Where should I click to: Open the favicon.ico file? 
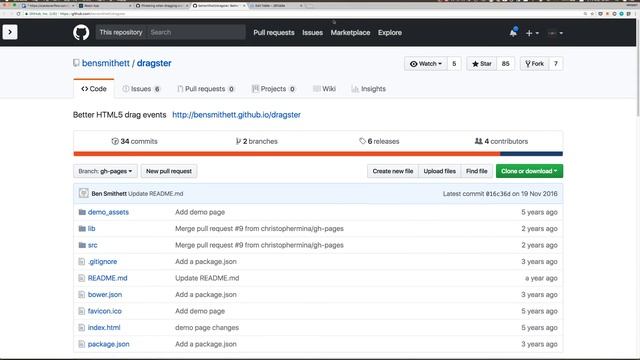[x=104, y=311]
